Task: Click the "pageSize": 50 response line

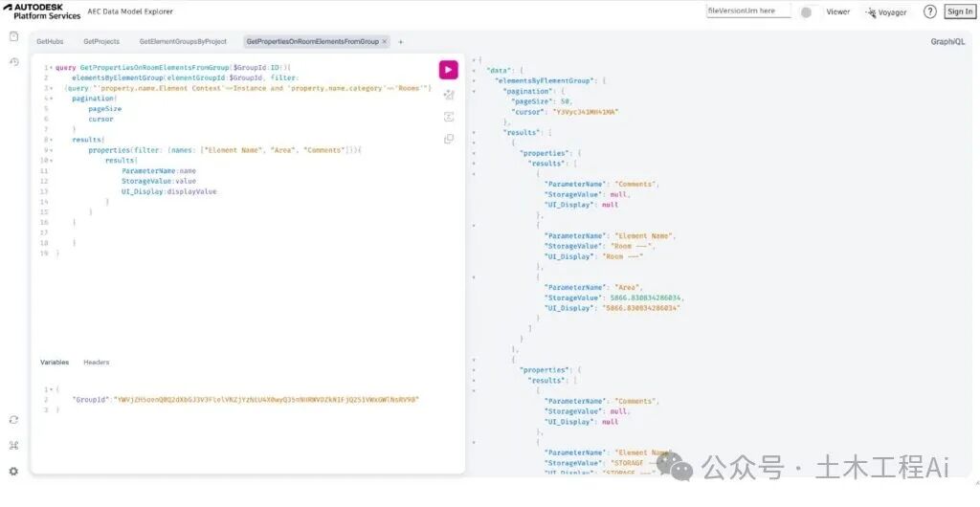Action: pos(542,101)
